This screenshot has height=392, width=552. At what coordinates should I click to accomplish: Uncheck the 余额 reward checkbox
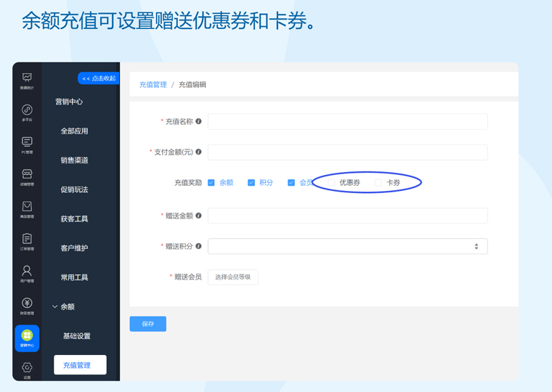coord(211,183)
